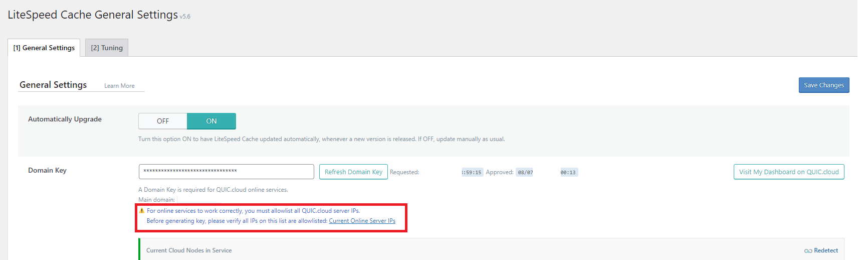Screen dimensions: 868x260
Task: Click the Redetect link icon
Action: point(808,251)
